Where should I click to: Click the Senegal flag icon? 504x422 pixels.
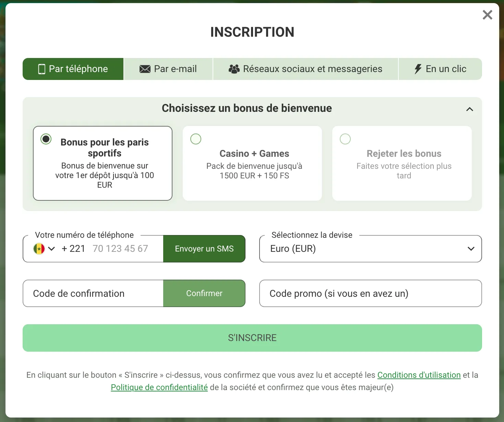pyautogui.click(x=39, y=249)
